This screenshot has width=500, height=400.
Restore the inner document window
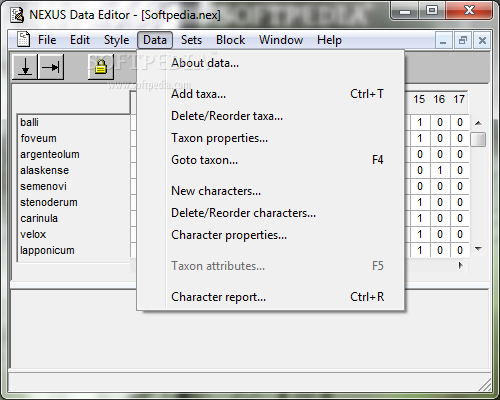463,41
